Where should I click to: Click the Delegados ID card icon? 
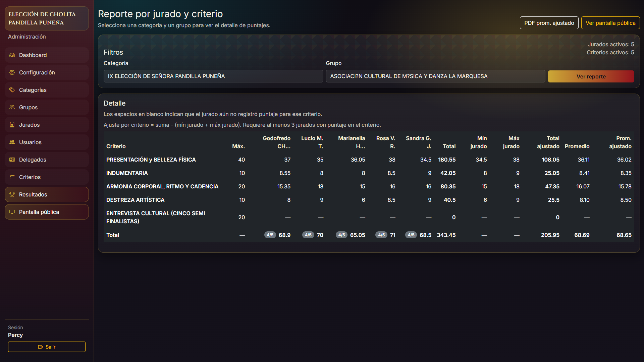point(12,160)
